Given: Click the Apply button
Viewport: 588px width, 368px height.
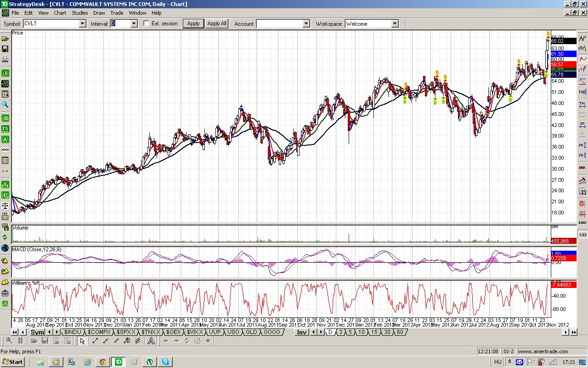Looking at the screenshot, I should 193,23.
